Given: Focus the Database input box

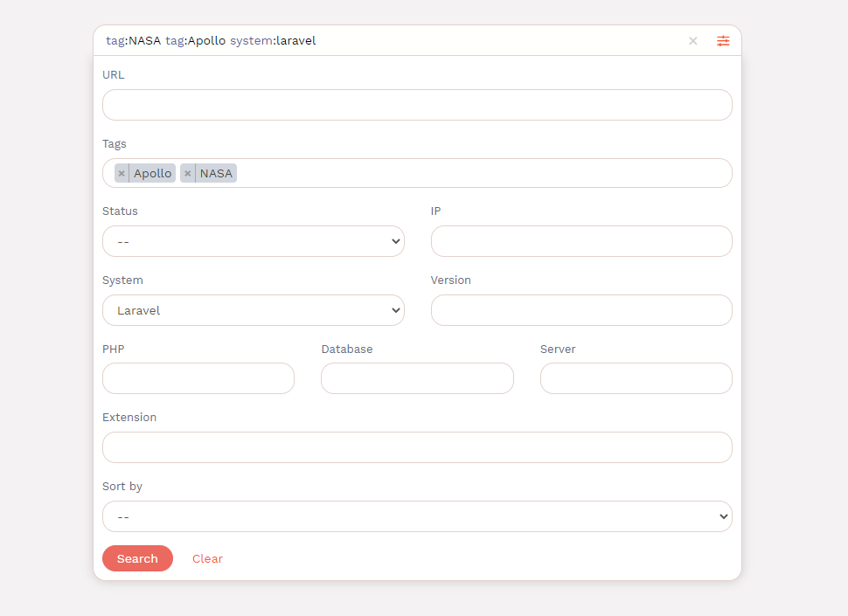Looking at the screenshot, I should click(x=417, y=378).
